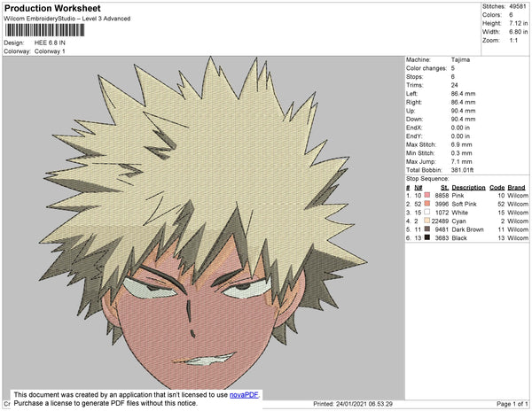Viewport: 532px width, 411px height.
Task: Click the 'Colorway 1' value
Action: pos(50,51)
